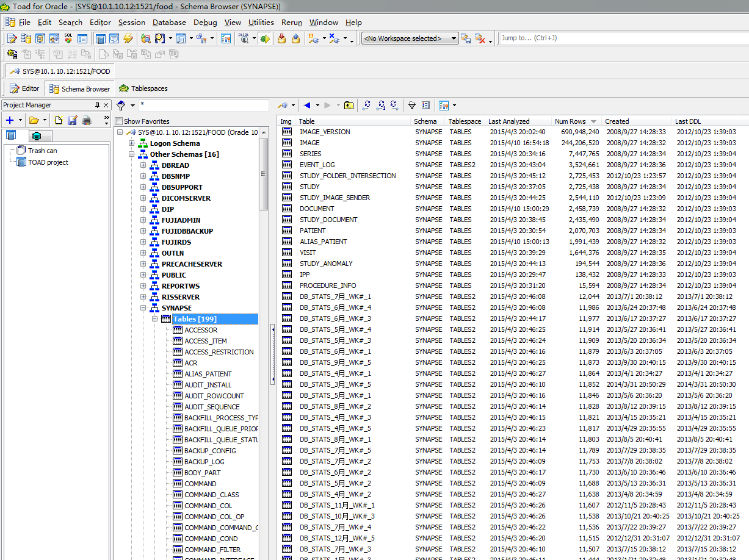This screenshot has width=749, height=560.
Task: Collapse the Other Schemas node
Action: (x=131, y=154)
